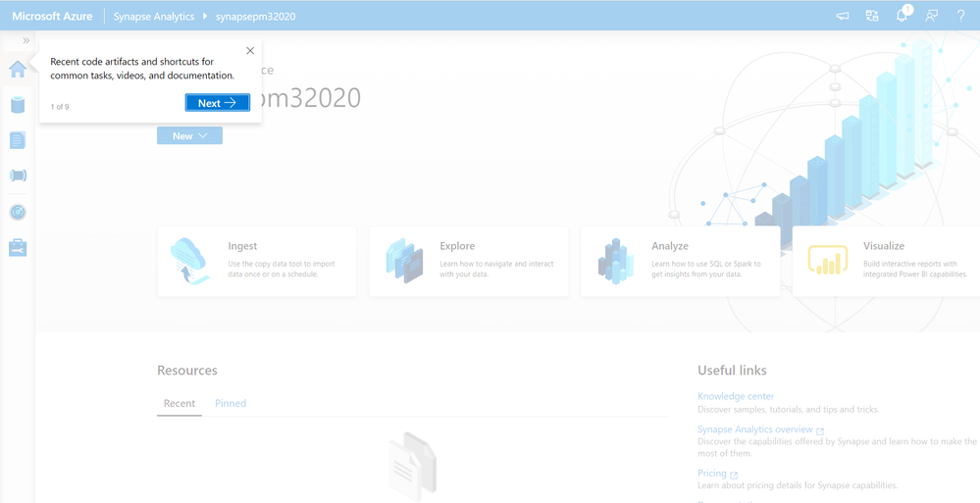Open the feedback icon in header

932,17
